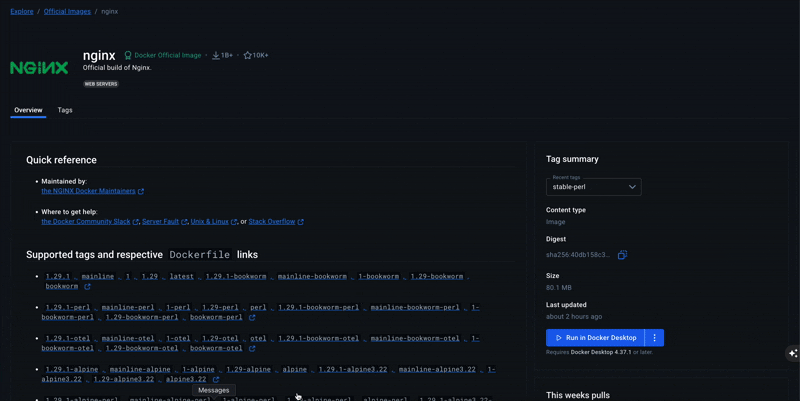Click the mainline-alpine tag link
800x401 pixels.
click(140, 369)
